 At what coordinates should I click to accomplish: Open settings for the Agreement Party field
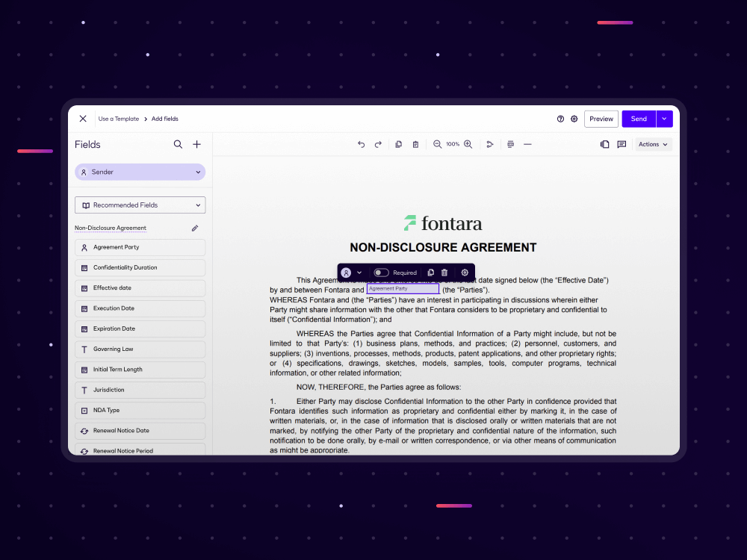tap(464, 273)
